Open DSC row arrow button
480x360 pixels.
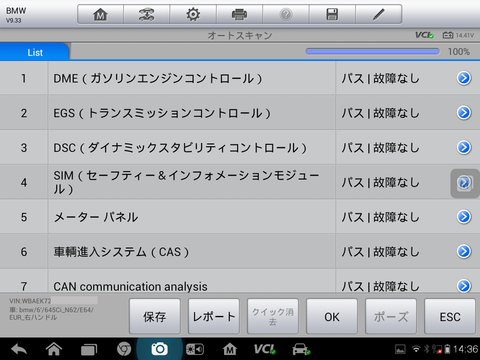pos(464,147)
